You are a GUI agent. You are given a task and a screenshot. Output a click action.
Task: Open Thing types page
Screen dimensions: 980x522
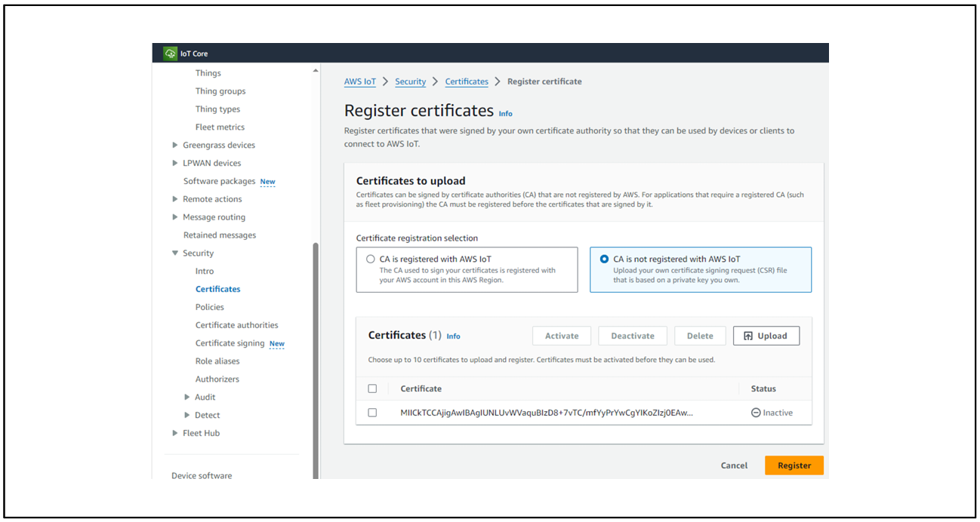(217, 109)
